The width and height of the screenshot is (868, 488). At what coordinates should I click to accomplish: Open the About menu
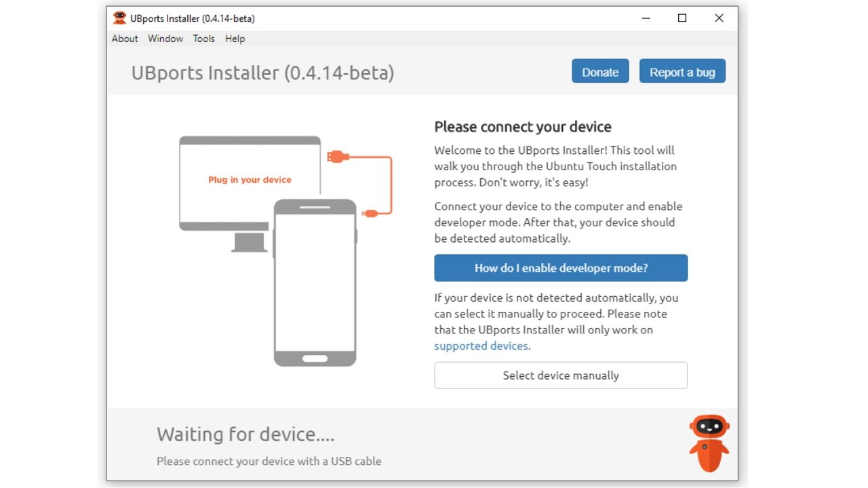(x=125, y=39)
